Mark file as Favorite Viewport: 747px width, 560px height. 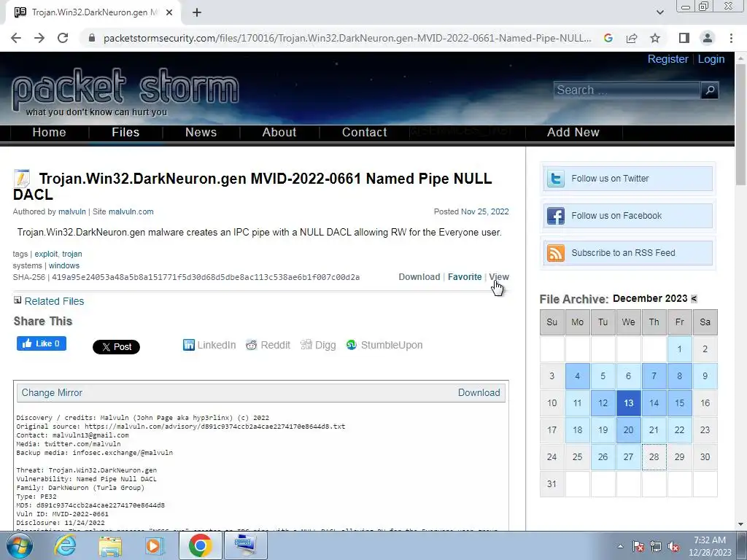465,277
